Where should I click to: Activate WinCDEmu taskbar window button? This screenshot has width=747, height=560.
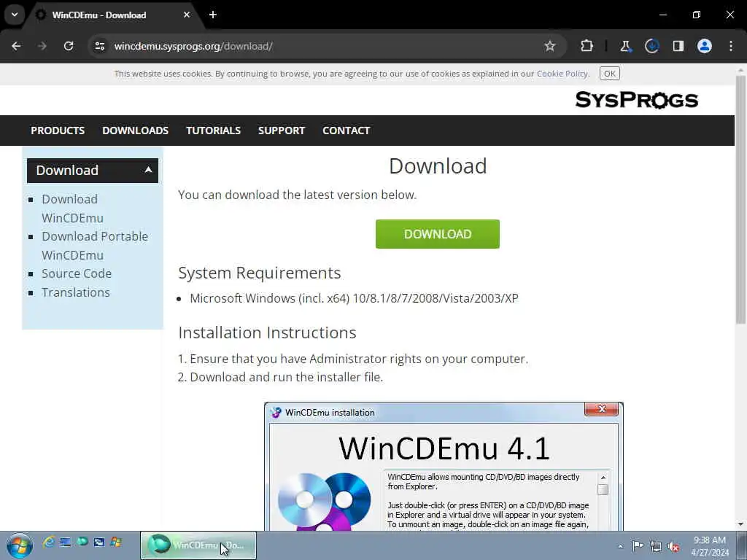pos(198,545)
